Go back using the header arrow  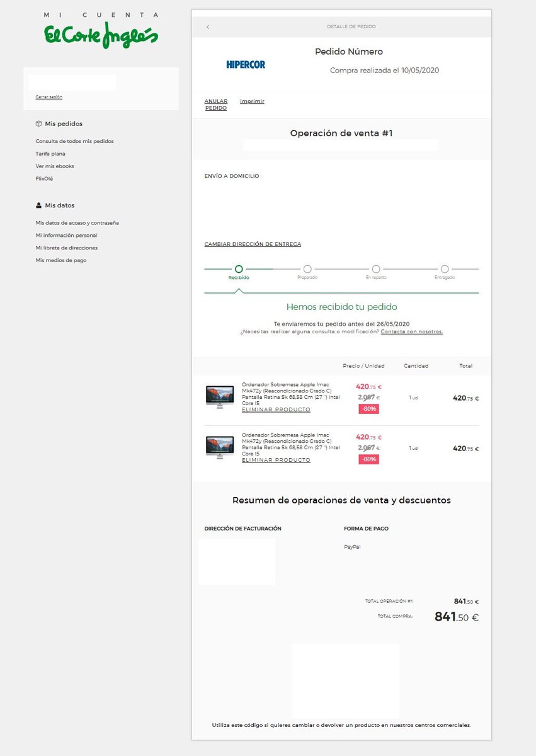pos(208,27)
